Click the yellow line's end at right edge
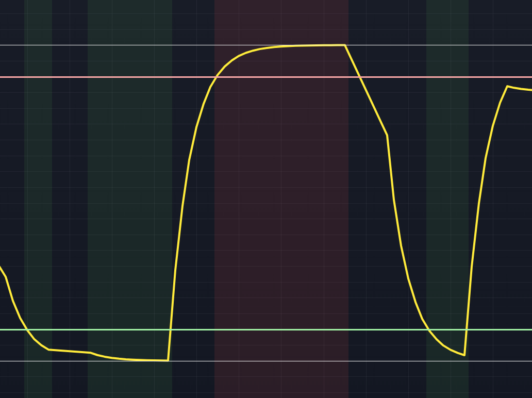Screen dimensions: 532x398 tap(530, 90)
